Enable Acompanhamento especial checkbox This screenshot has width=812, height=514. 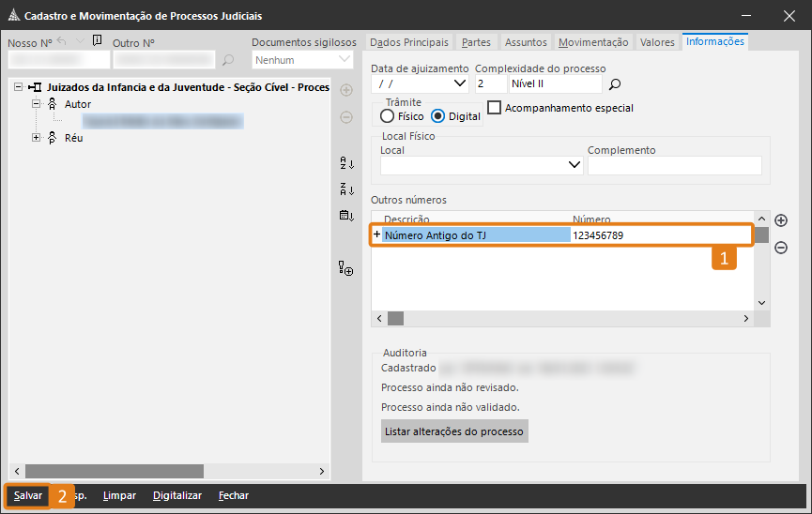coord(495,108)
